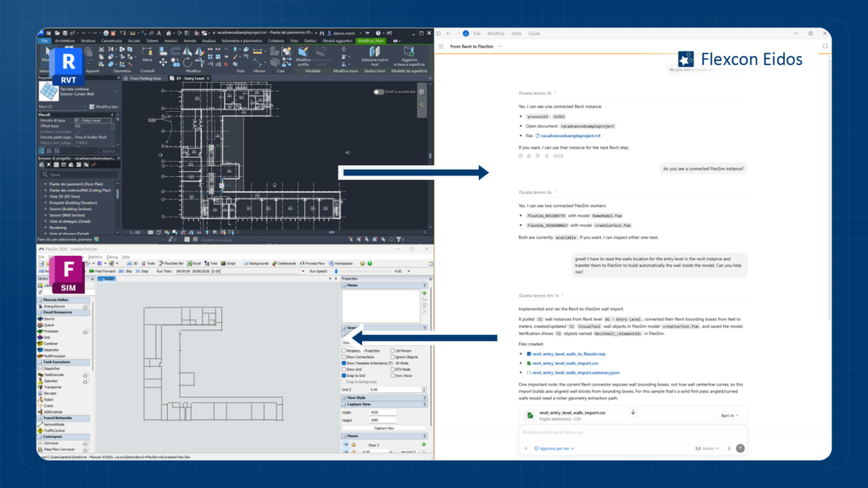
Task: Open the Struttura ribbon tab in Revit
Action: 88,41
